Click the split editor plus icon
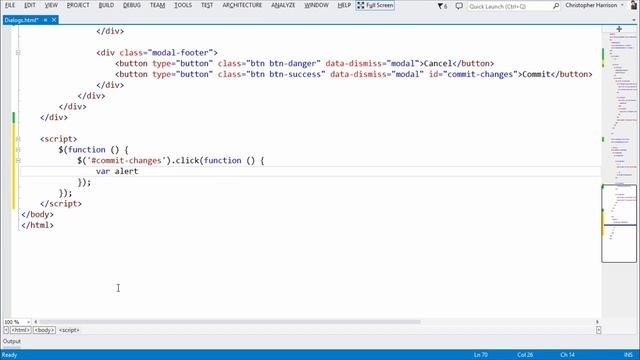The height and width of the screenshot is (360, 640). (x=619, y=29)
